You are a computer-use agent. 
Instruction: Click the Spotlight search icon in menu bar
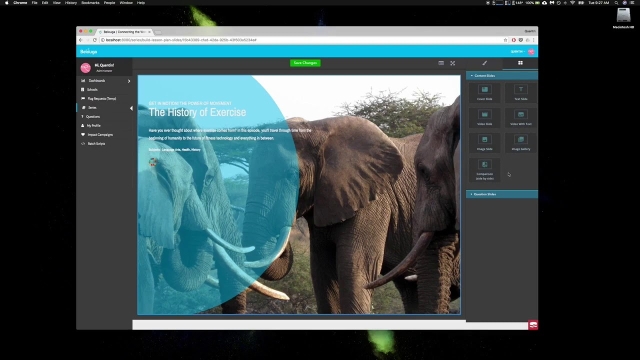tap(616, 2)
